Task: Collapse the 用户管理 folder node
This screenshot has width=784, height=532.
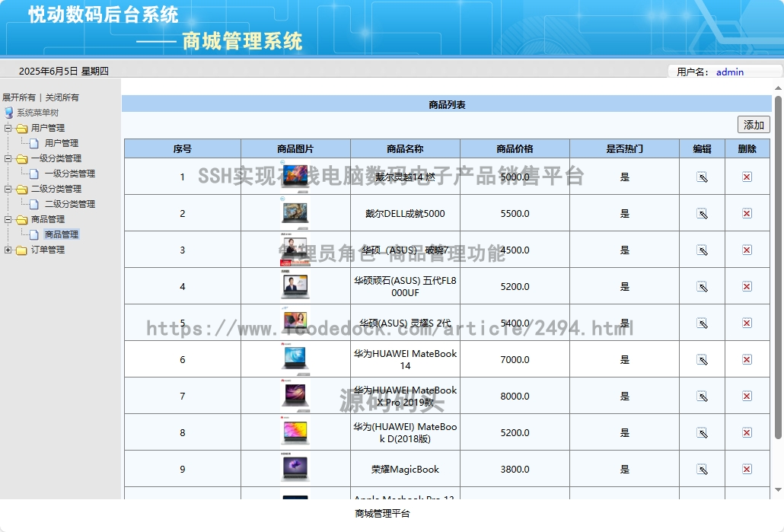Action: (x=8, y=128)
